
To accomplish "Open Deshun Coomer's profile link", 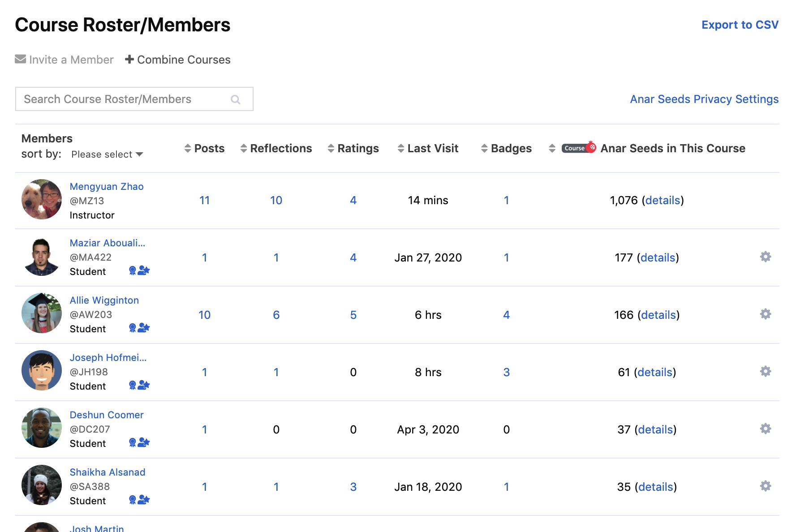I will 107,415.
